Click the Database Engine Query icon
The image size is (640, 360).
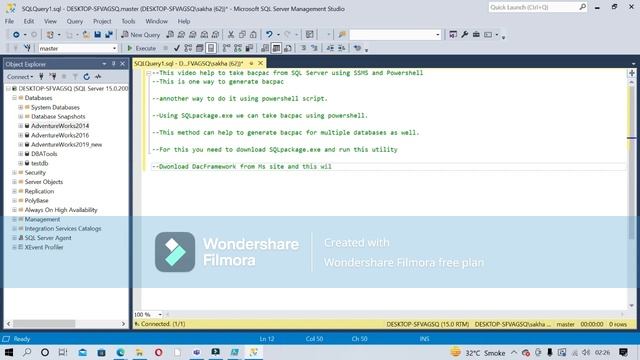pyautogui.click(x=170, y=35)
